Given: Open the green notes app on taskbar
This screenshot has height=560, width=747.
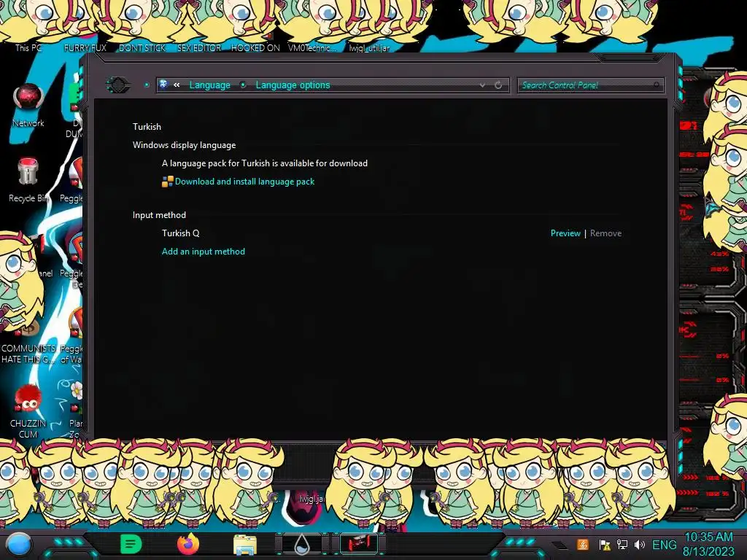Looking at the screenshot, I should coord(131,544).
